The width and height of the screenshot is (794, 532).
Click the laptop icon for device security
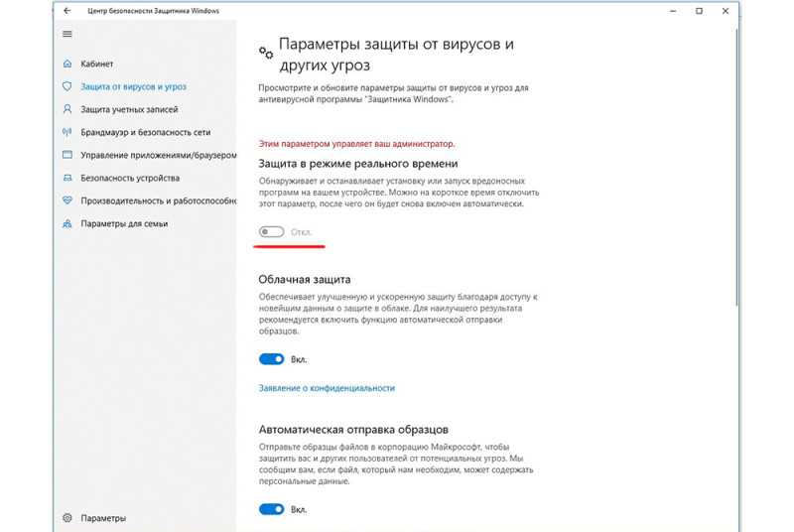pos(67,178)
